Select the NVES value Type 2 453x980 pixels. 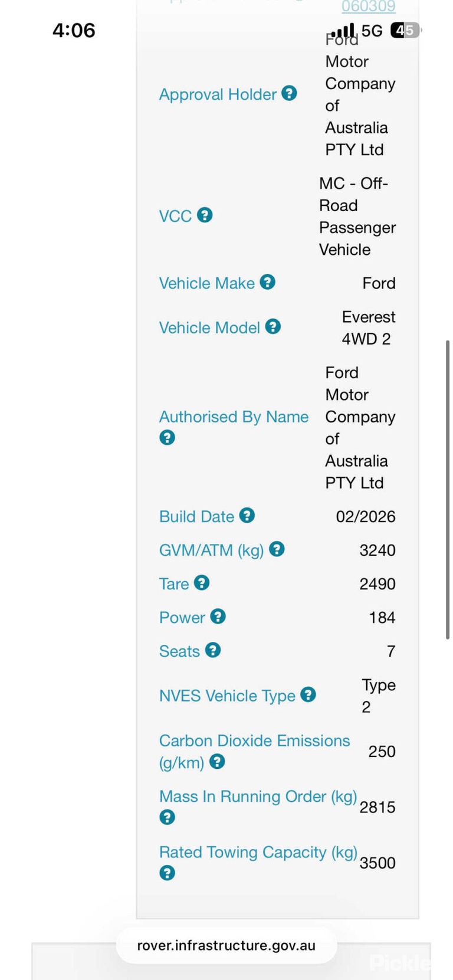(379, 696)
